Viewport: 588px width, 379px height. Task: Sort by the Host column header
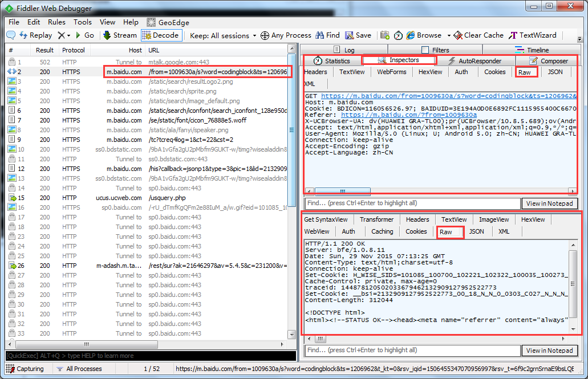pos(117,50)
